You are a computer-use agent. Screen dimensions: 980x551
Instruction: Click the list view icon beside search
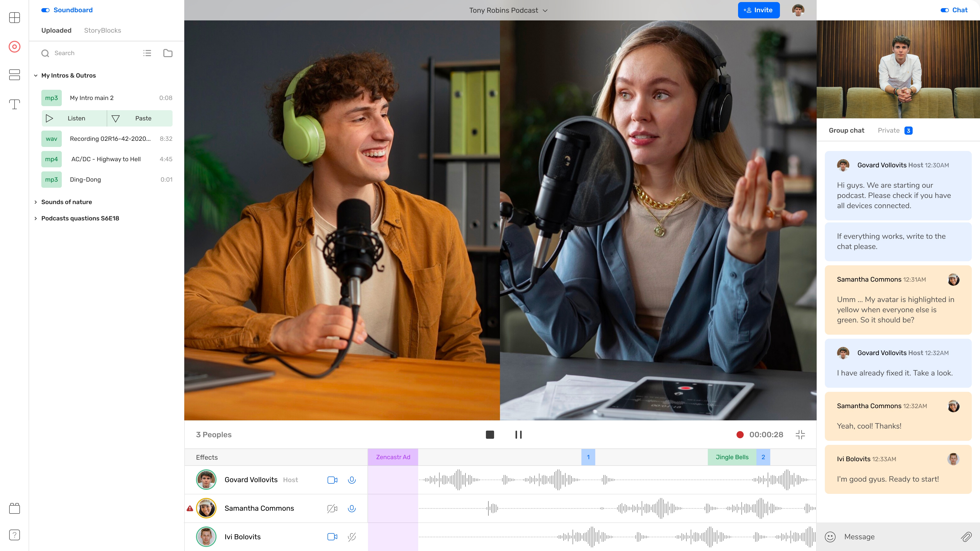point(147,53)
